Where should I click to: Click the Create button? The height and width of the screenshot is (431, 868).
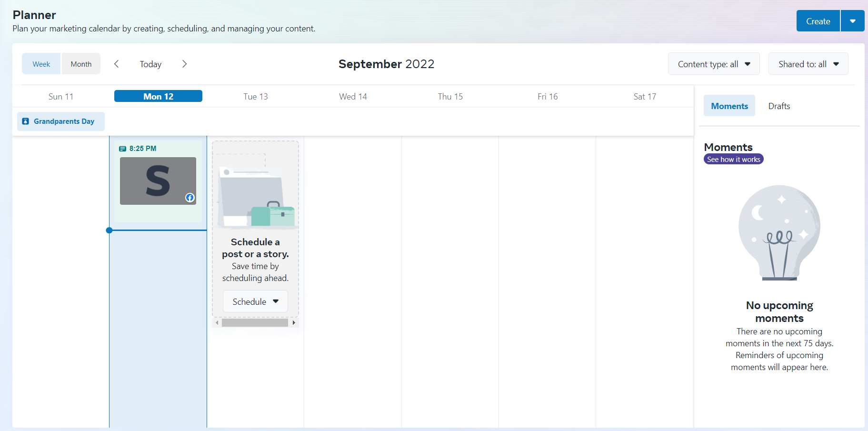point(818,20)
